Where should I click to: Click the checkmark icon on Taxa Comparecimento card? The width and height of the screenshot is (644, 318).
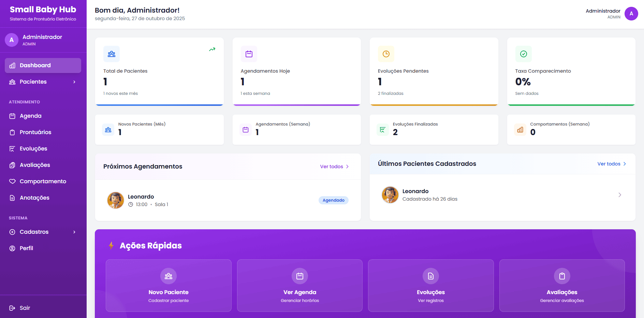[523, 54]
